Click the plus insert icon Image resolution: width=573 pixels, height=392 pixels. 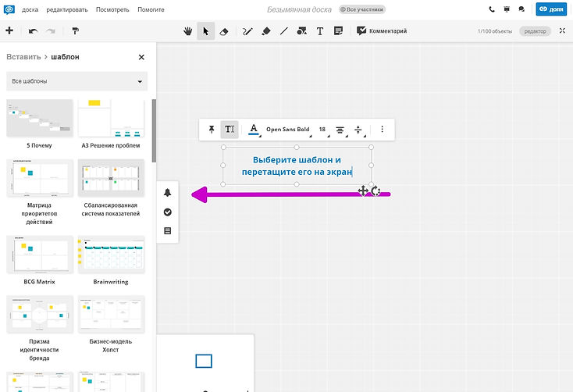pos(9,30)
